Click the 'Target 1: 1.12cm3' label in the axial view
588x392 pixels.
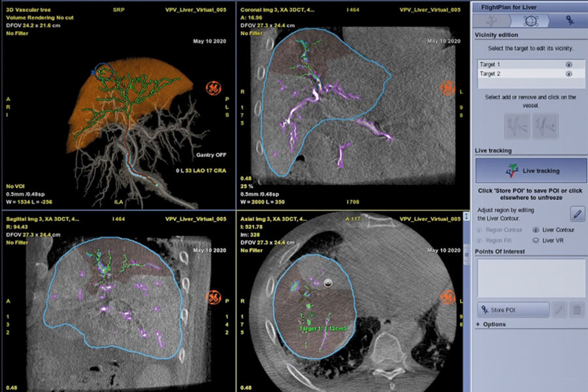(x=323, y=329)
